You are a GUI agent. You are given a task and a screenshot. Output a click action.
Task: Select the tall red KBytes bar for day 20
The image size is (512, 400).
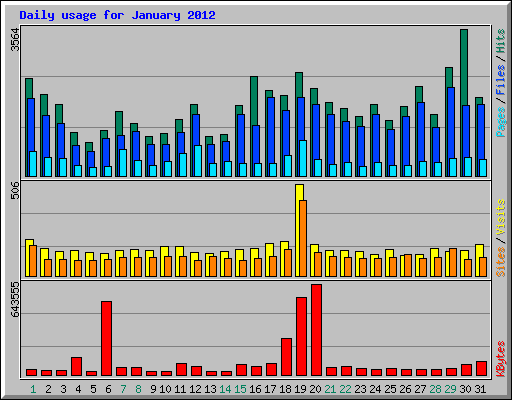click(316, 330)
